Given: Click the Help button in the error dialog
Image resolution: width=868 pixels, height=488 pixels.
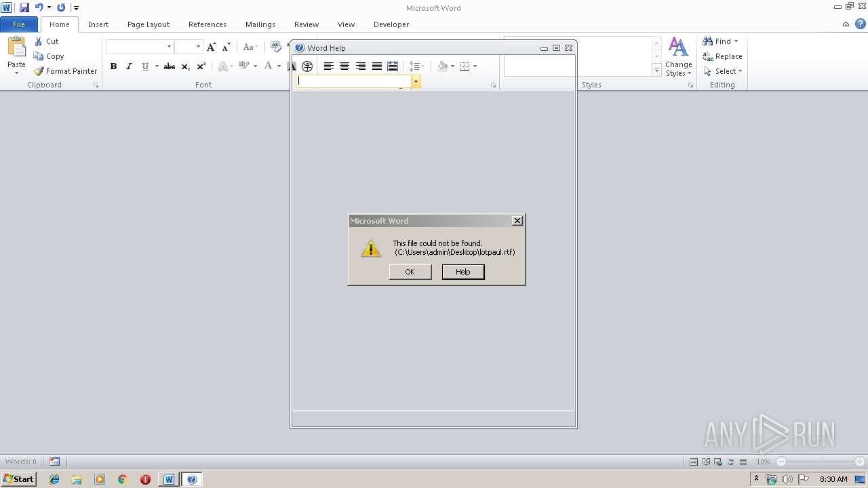Looking at the screenshot, I should (x=463, y=272).
